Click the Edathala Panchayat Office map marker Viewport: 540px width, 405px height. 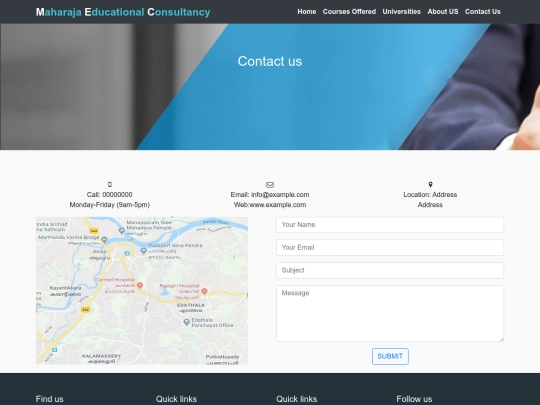click(186, 322)
